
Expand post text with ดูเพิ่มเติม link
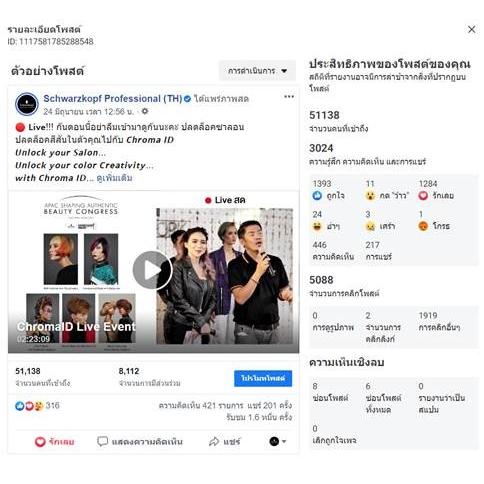(114, 178)
